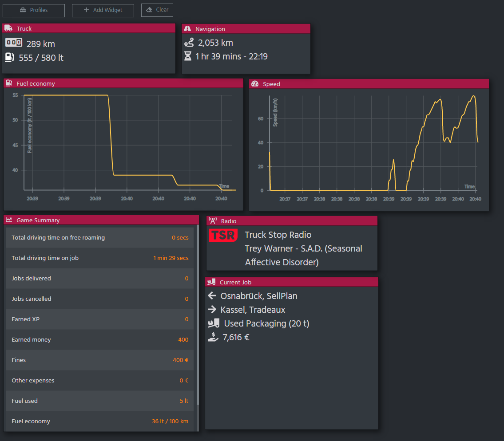
Task: Click the Add Widget button
Action: coord(103,10)
